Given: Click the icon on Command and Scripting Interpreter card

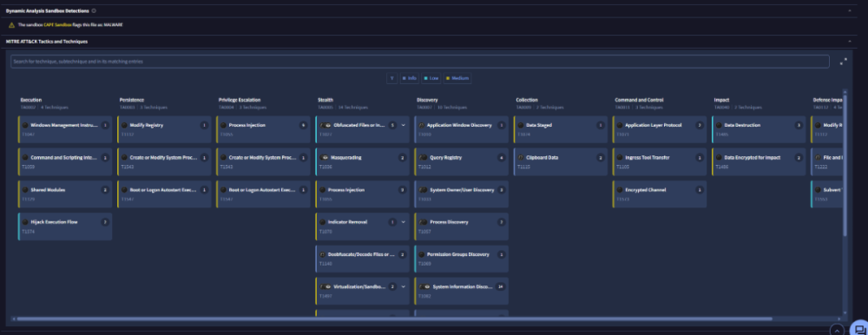Looking at the screenshot, I should [25, 158].
